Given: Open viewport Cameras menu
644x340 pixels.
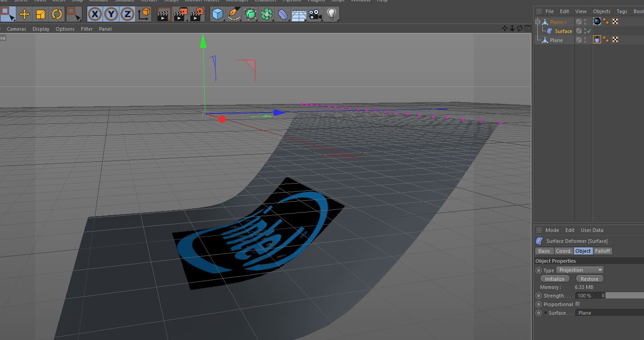Looking at the screenshot, I should (x=16, y=29).
